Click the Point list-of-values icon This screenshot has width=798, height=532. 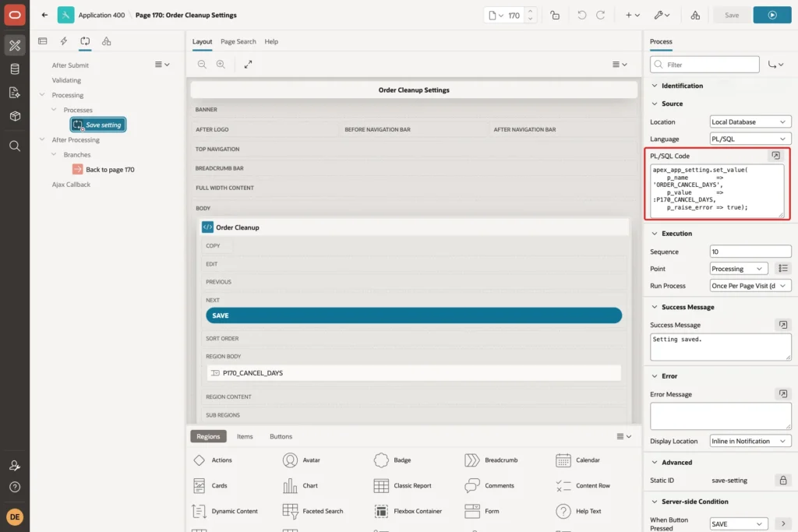pos(782,269)
